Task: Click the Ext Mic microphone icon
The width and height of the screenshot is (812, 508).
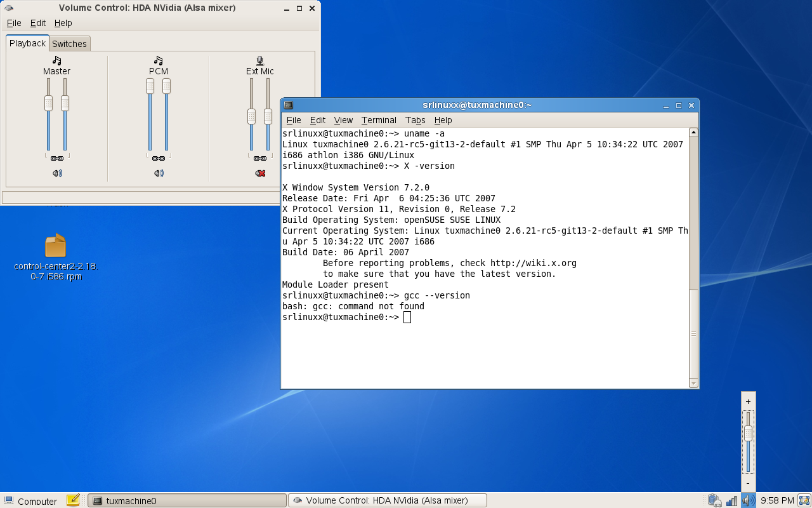Action: pos(260,60)
